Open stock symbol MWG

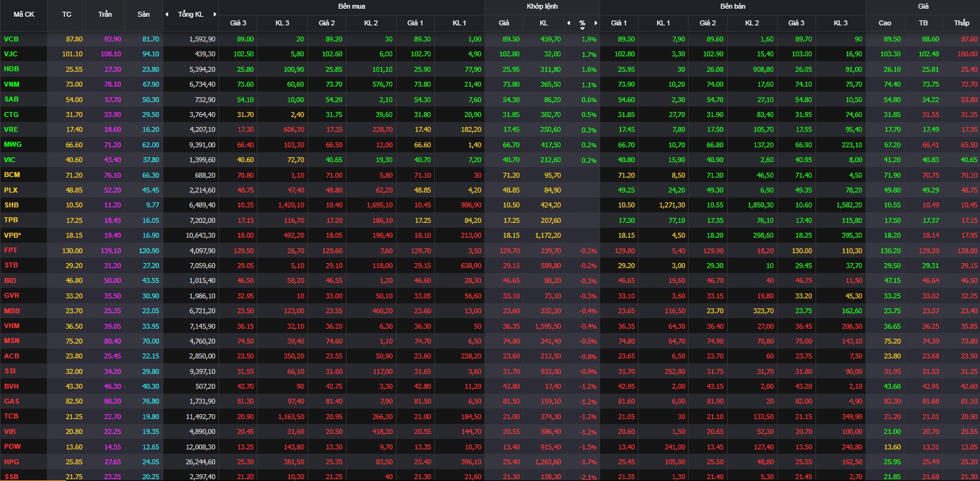(x=12, y=144)
